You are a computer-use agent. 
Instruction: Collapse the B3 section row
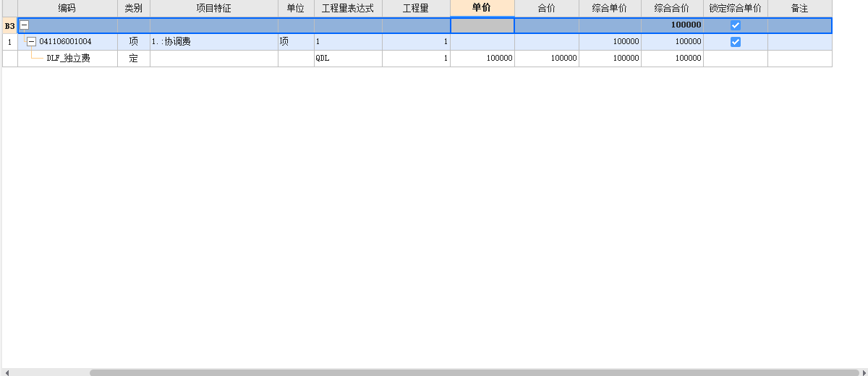click(x=24, y=25)
